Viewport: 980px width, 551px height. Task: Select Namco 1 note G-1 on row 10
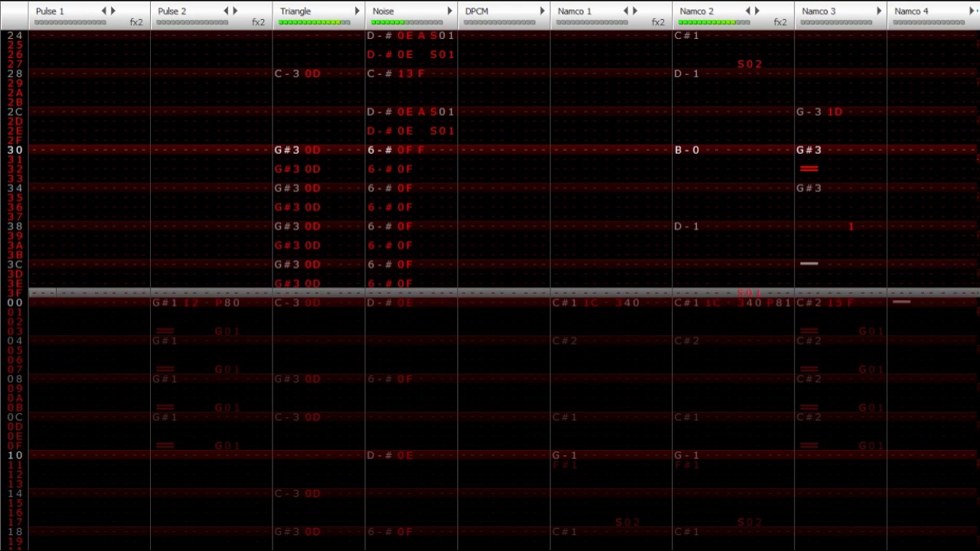click(x=564, y=455)
